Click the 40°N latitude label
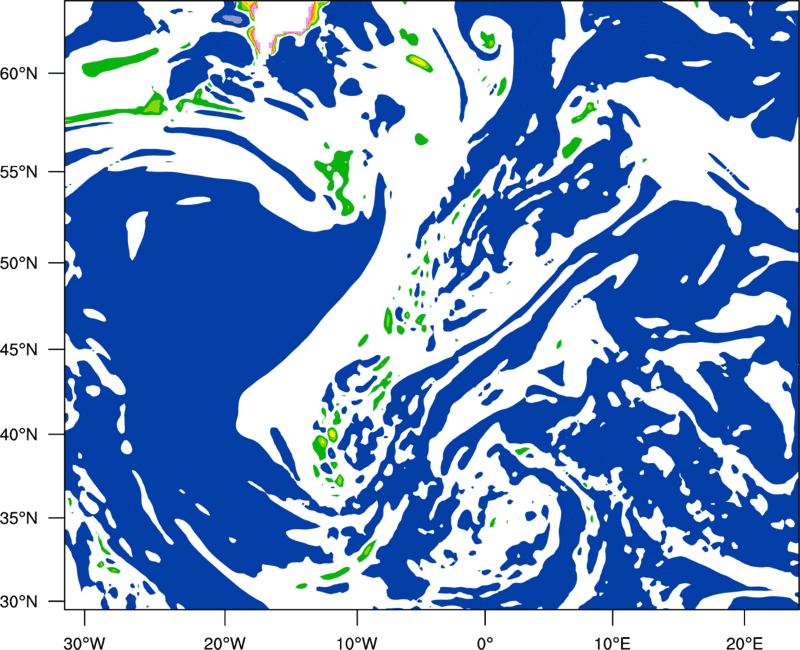 19,435
